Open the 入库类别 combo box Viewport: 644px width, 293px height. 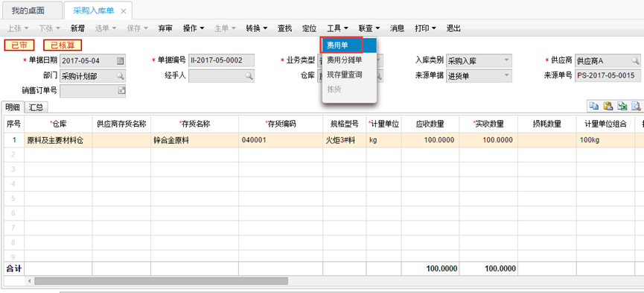479,61
